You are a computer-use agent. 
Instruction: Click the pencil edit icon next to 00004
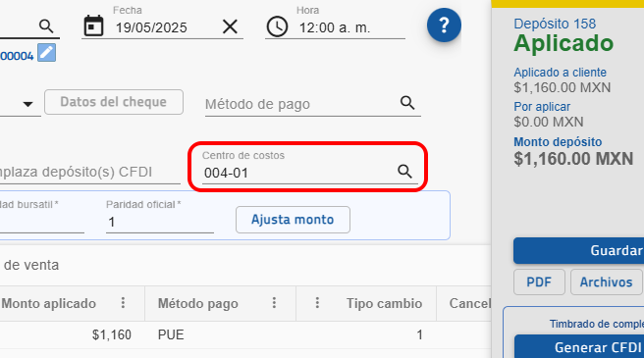(46, 53)
